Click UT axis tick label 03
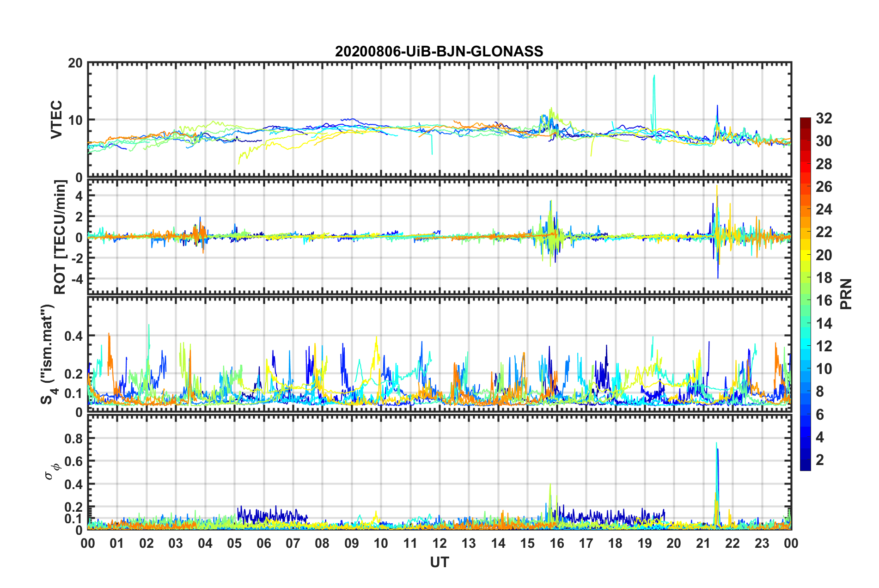The height and width of the screenshot is (588, 879). click(176, 543)
